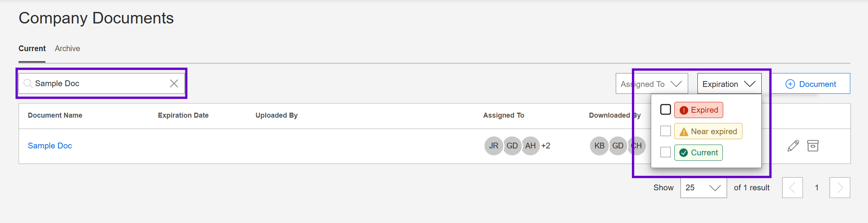
Task: Click the JR assignee avatar
Action: [493, 146]
